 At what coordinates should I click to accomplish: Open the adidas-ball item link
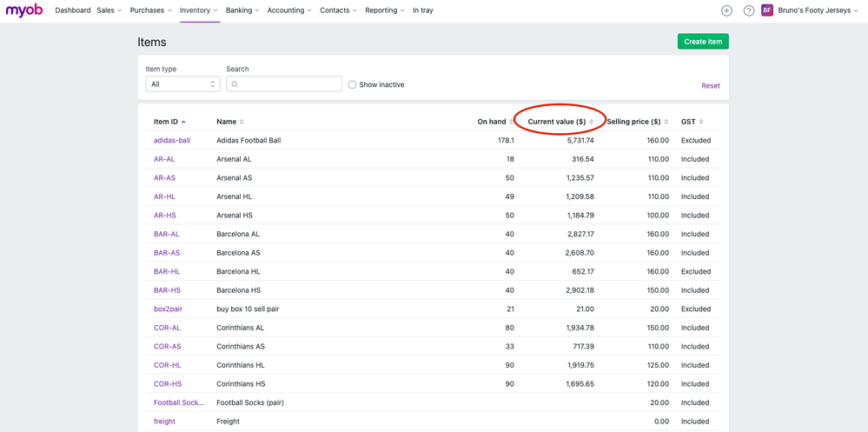pyautogui.click(x=172, y=140)
